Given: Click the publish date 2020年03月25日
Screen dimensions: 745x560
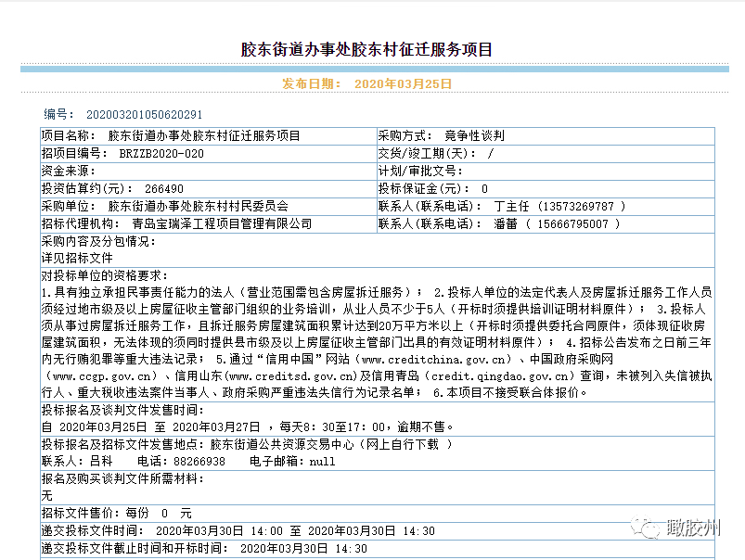Looking at the screenshot, I should tap(403, 83).
